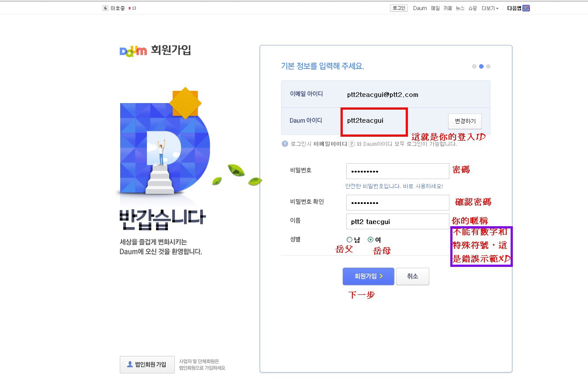
Task: Click the 성별 label
Action: (x=295, y=239)
